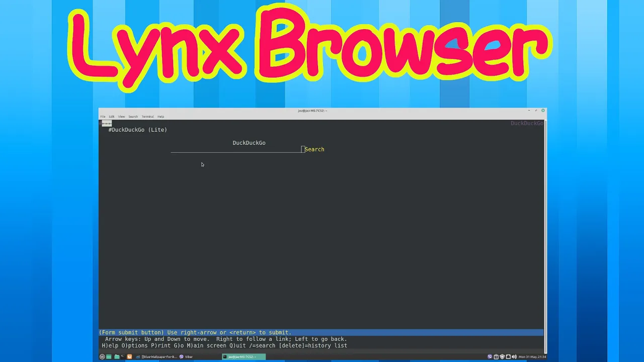The height and width of the screenshot is (362, 644).
Task: Open the Edit menu in terminal
Action: point(112,117)
